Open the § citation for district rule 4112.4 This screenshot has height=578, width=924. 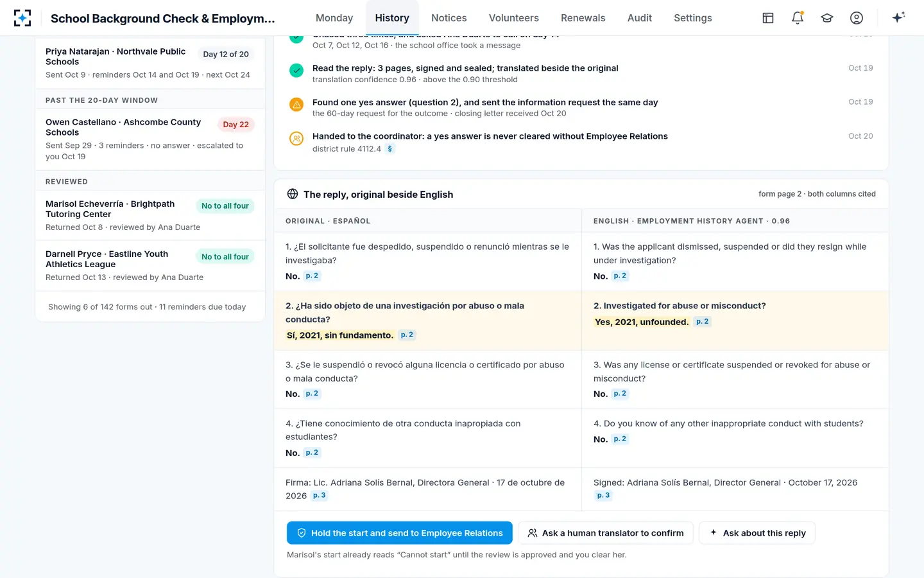click(389, 149)
